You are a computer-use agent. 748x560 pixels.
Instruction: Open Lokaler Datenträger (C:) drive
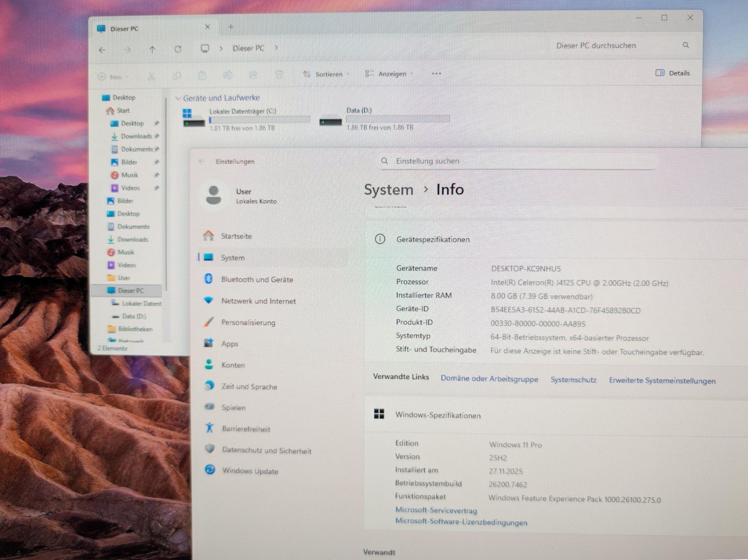point(247,119)
